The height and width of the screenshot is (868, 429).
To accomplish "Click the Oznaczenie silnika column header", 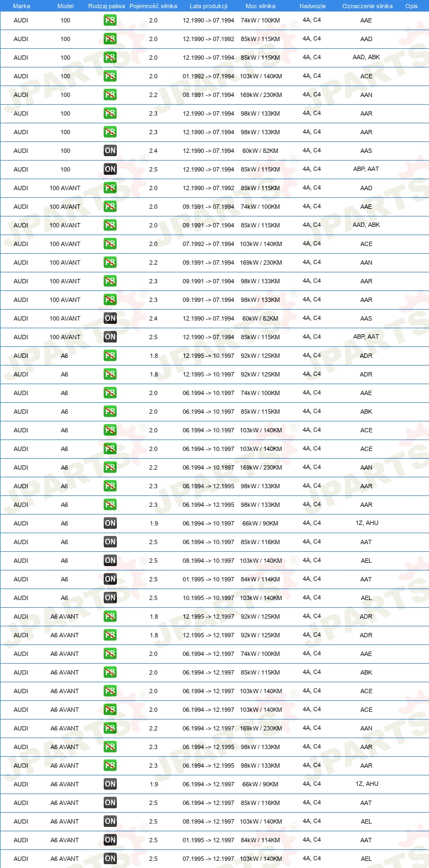I will coord(368,6).
